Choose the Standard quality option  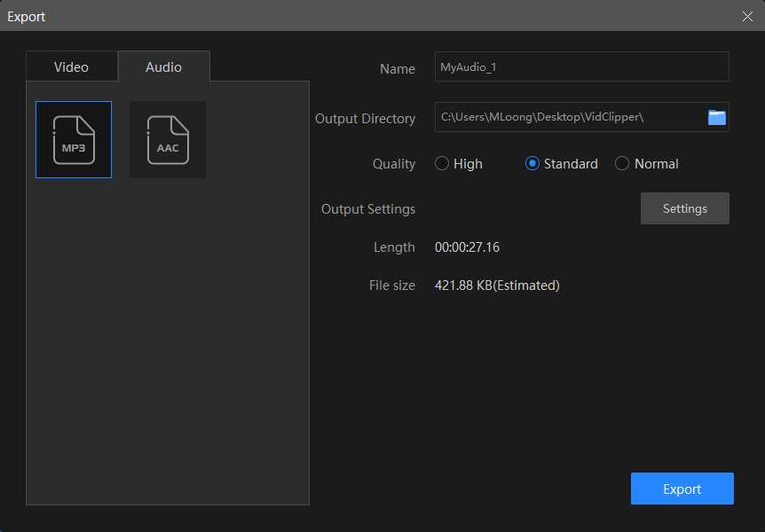(x=532, y=164)
